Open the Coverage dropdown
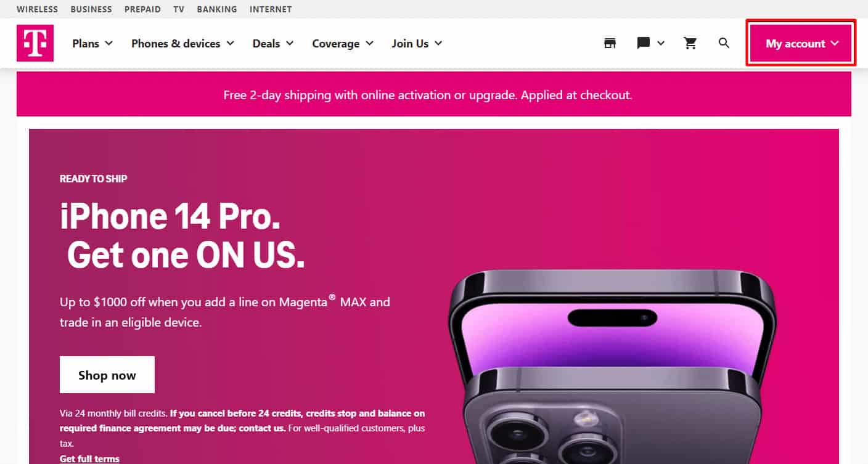 343,43
